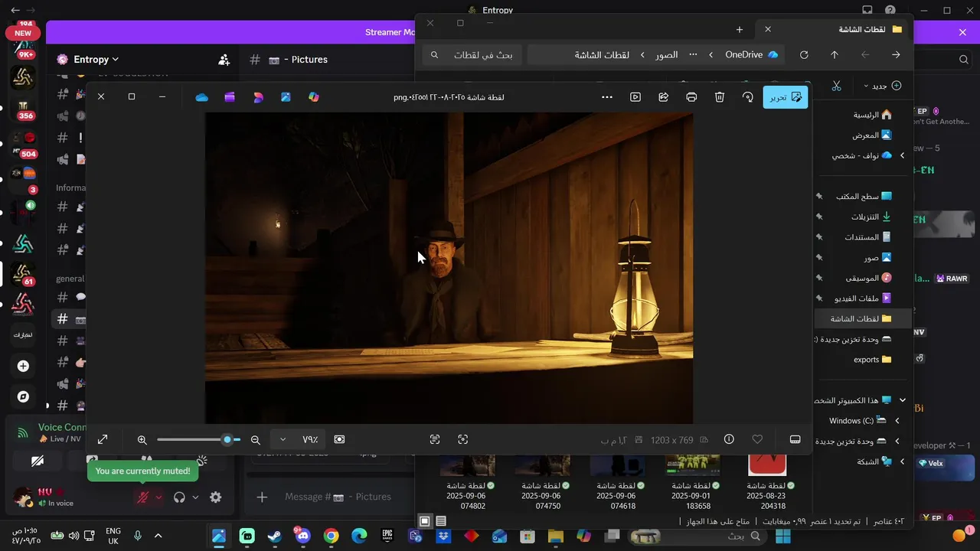
Task: Delete the photo with the trash icon
Action: tap(720, 97)
